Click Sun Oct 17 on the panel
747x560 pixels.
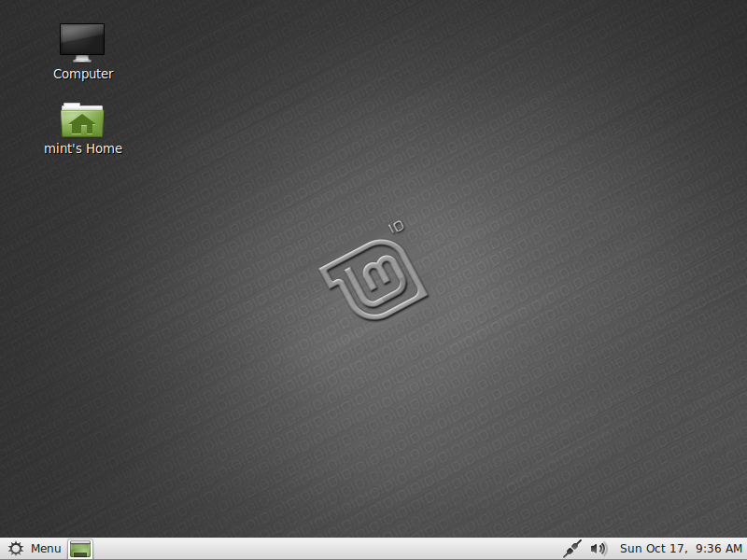pyautogui.click(x=653, y=549)
